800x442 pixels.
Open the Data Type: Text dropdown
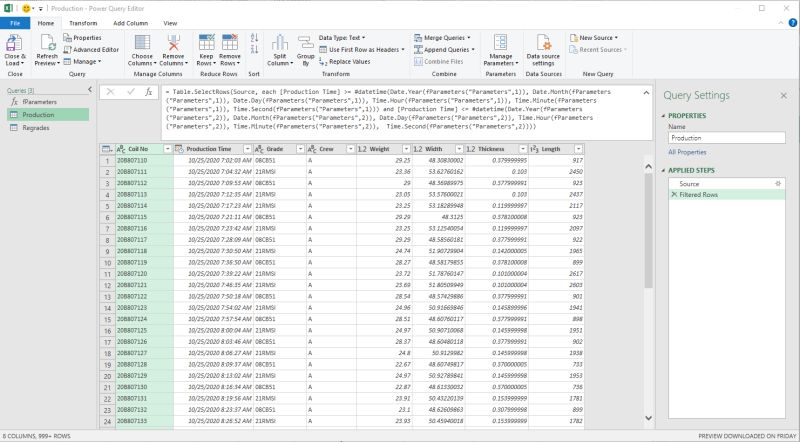click(x=342, y=38)
